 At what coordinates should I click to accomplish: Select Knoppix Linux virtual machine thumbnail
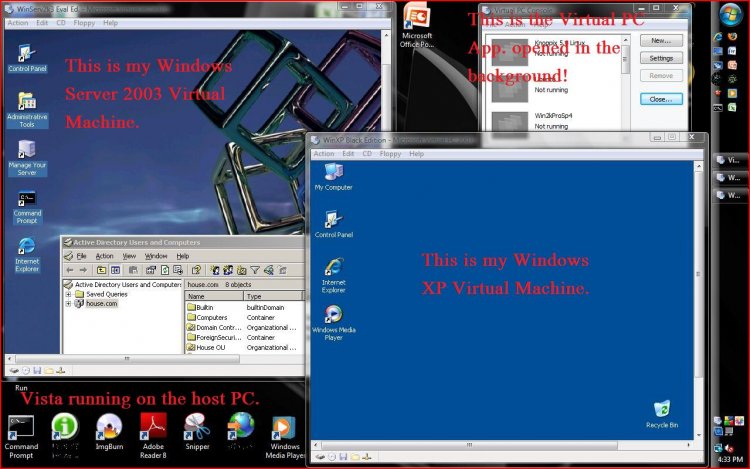[x=510, y=52]
